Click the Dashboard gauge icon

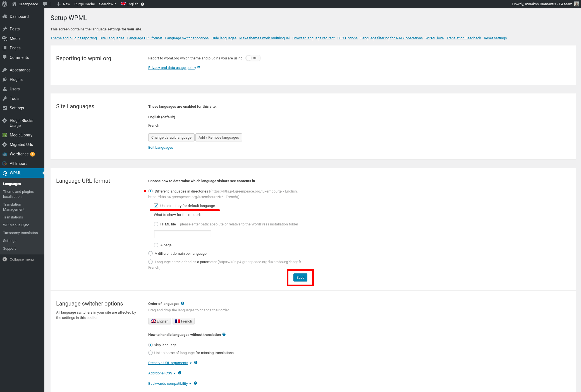[5, 16]
